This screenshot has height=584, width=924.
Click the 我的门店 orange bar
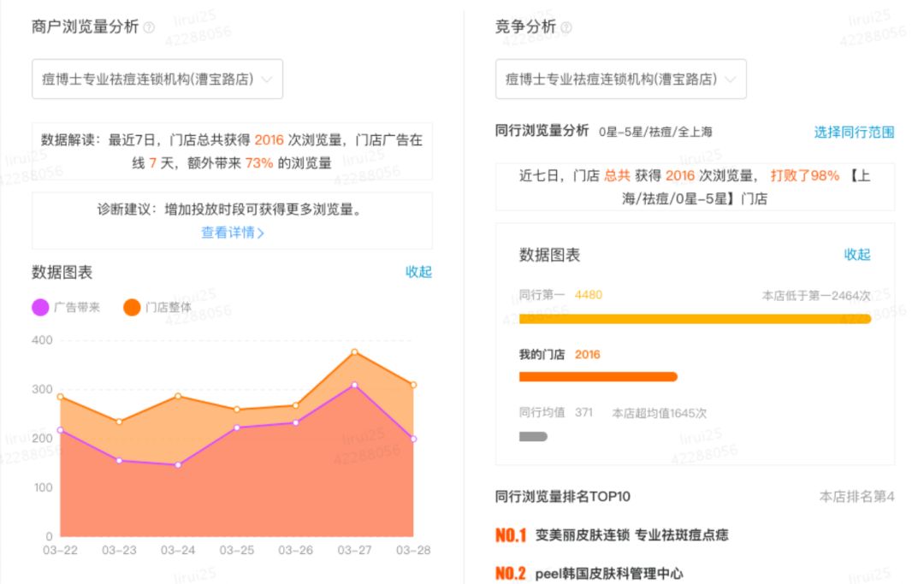599,375
